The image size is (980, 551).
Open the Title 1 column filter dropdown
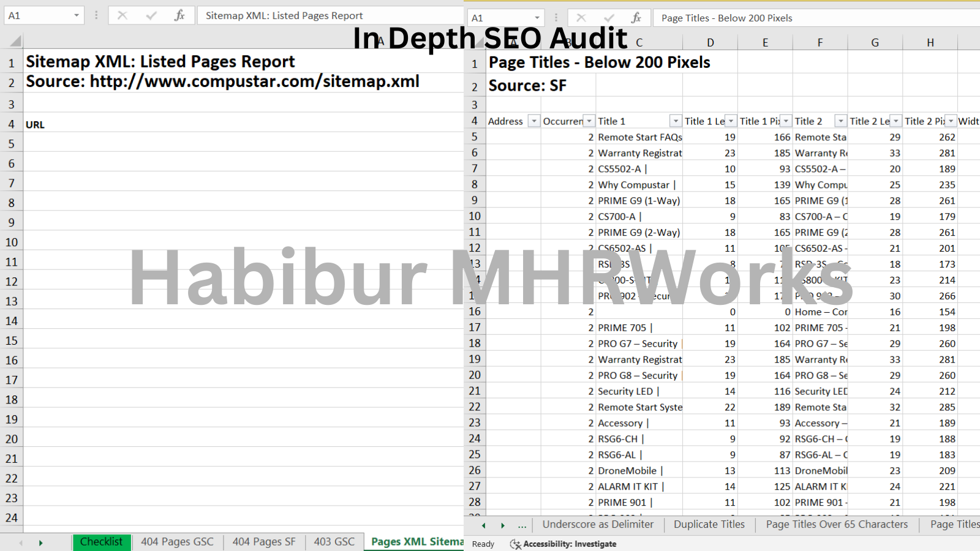(x=675, y=121)
